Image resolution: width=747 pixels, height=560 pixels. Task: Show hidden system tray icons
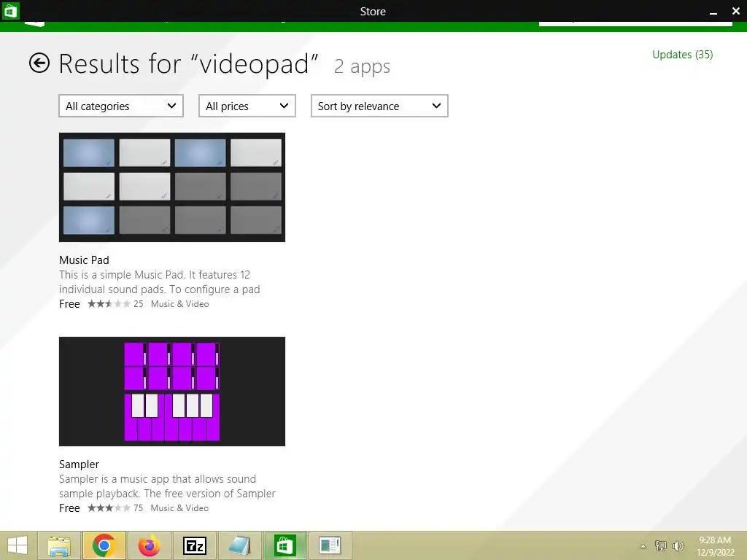click(x=643, y=546)
